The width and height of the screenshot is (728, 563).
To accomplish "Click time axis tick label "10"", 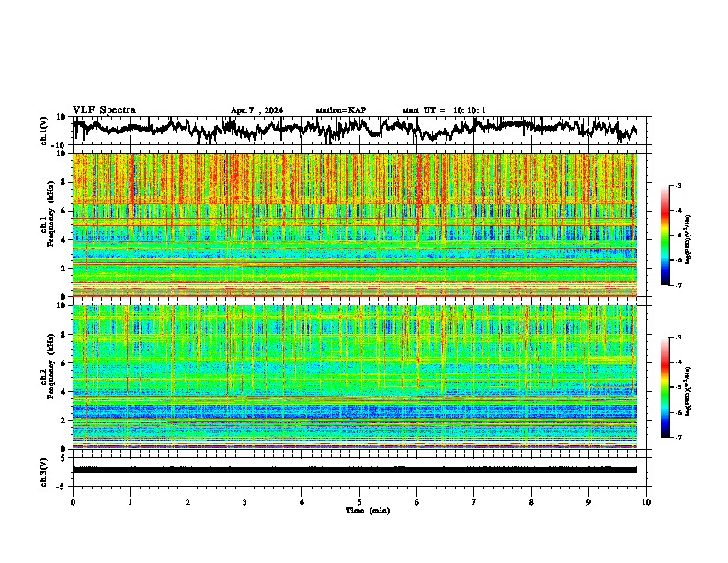I will point(646,502).
